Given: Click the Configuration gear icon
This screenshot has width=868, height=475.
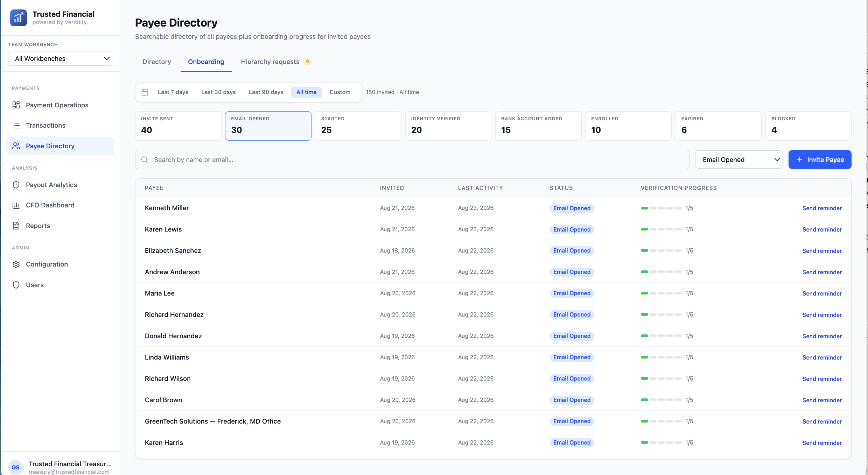Looking at the screenshot, I should 16,264.
